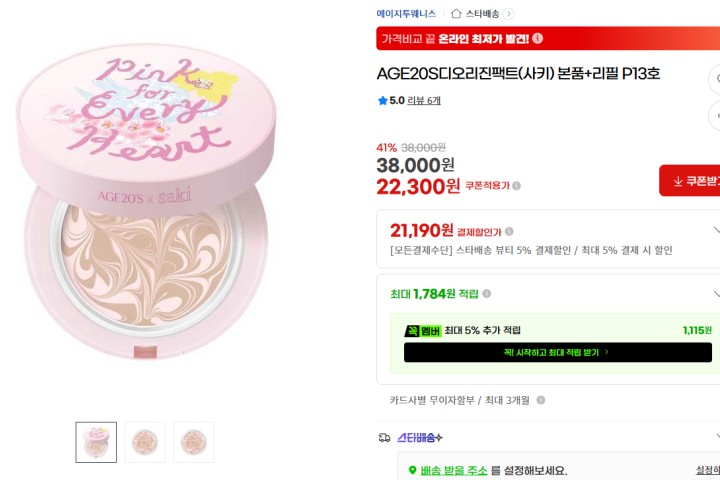Screen dimensions: 720x480
Task: Click the info icon beside 쿠폰적용가
Action: [x=517, y=186]
